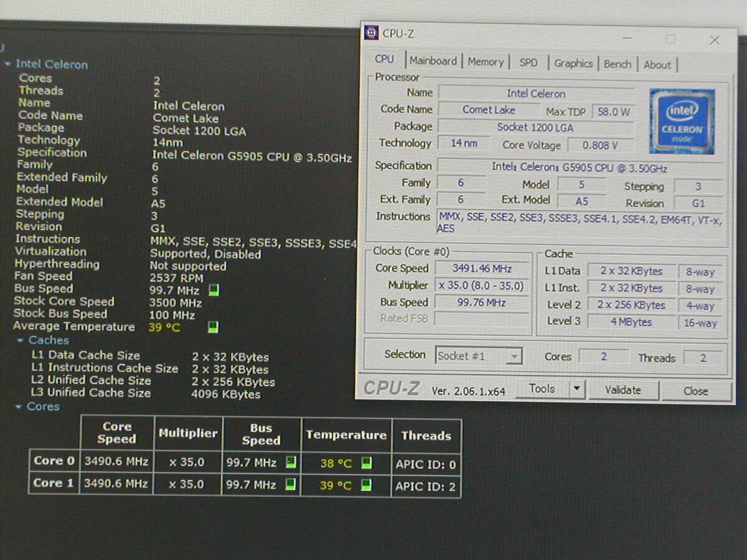The height and width of the screenshot is (560, 747).
Task: Open the SPD tab
Action: (x=529, y=62)
